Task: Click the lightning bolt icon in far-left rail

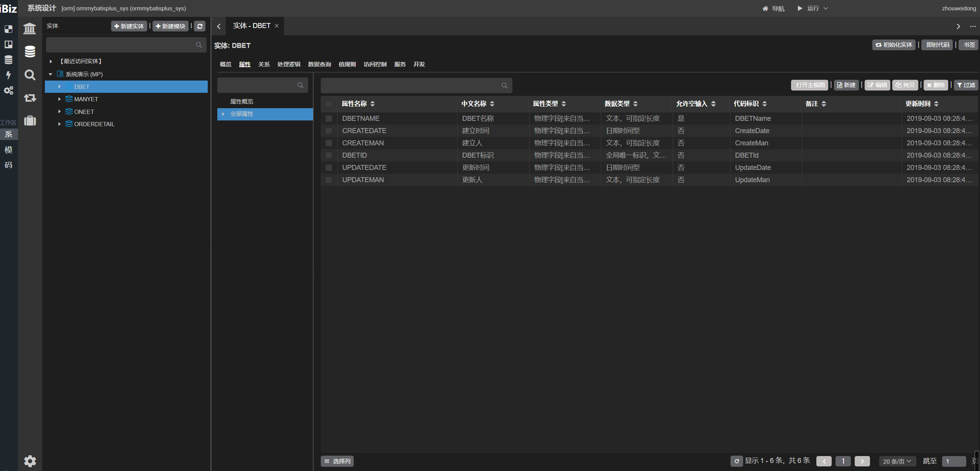Action: click(8, 75)
